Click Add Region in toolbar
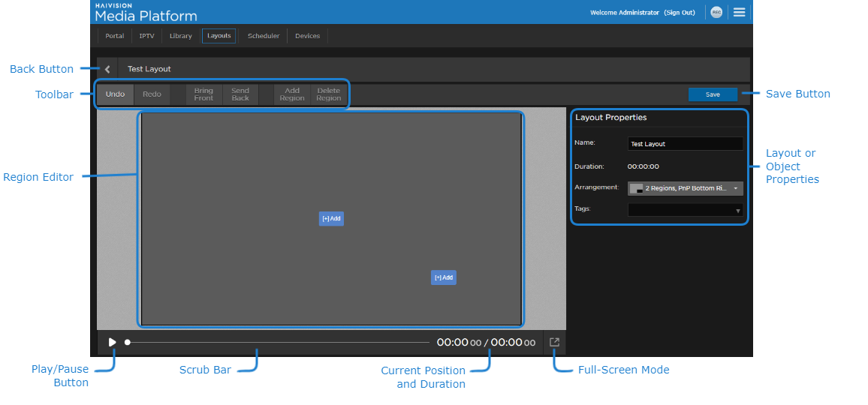 [x=292, y=94]
